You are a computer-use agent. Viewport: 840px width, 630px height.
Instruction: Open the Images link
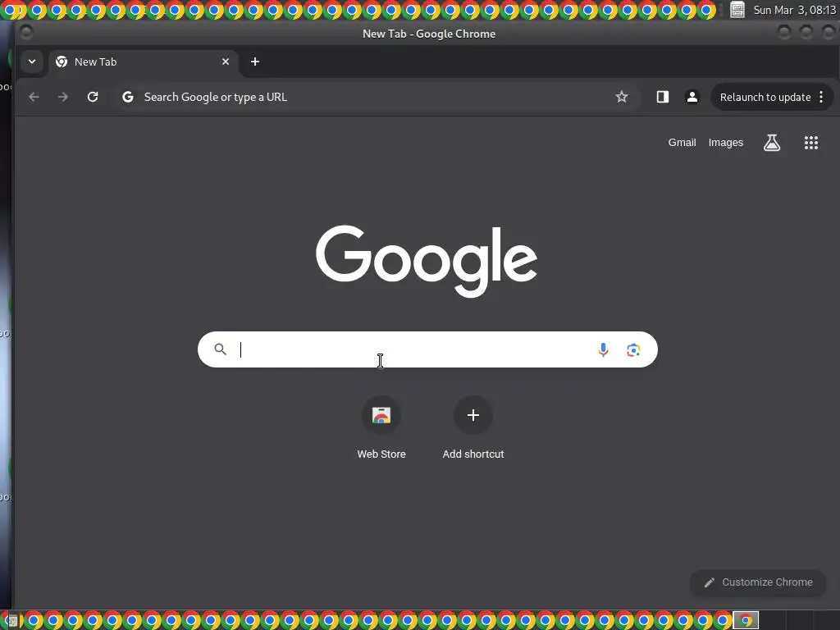(726, 143)
